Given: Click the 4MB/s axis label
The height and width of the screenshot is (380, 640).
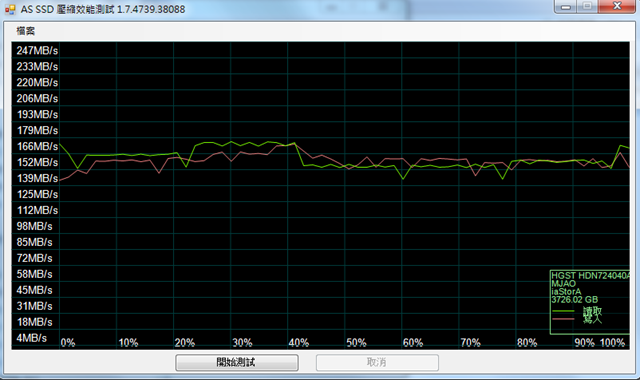Looking at the screenshot, I should [x=32, y=338].
